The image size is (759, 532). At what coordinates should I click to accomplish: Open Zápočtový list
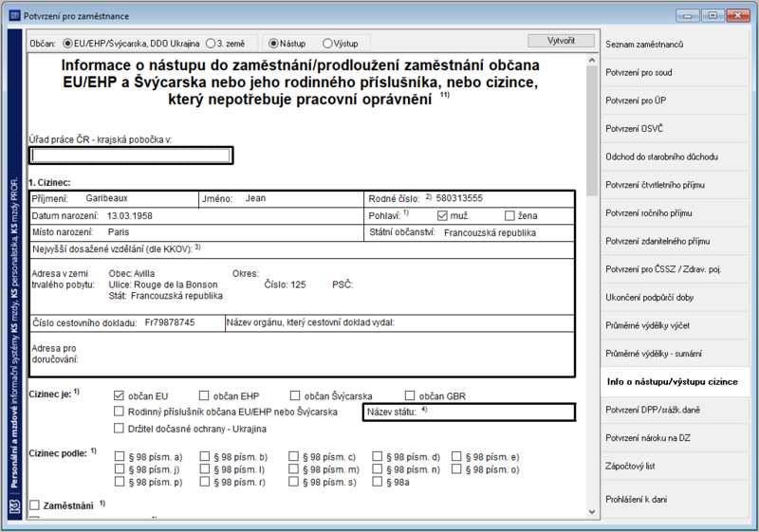click(675, 466)
